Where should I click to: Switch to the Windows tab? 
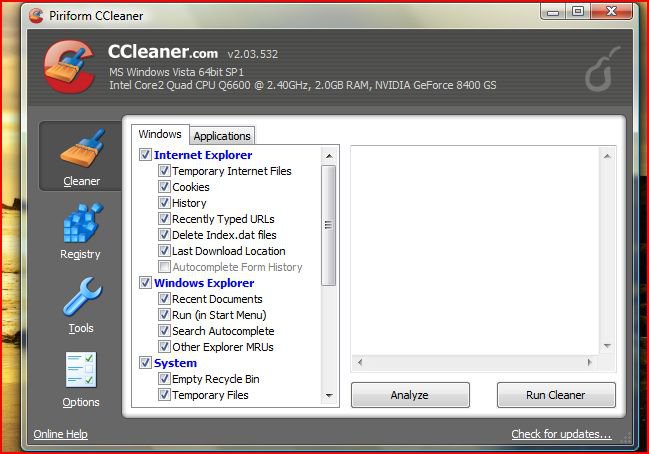pos(160,135)
